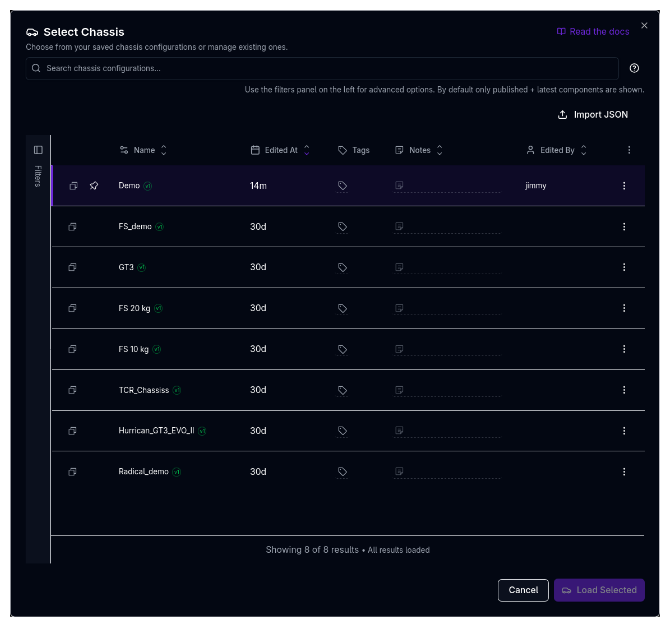
Task: Click the jimmy editor name in Demo row
Action: point(535,186)
